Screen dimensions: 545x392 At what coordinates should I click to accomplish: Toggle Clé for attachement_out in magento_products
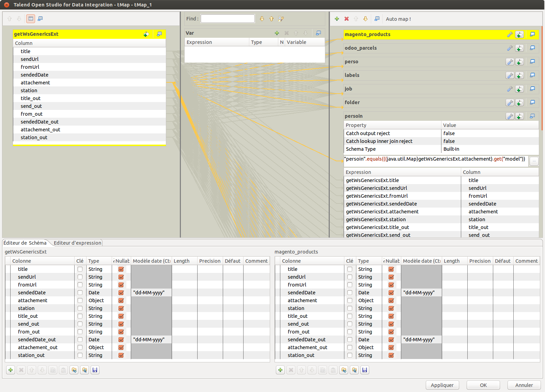[x=350, y=347]
